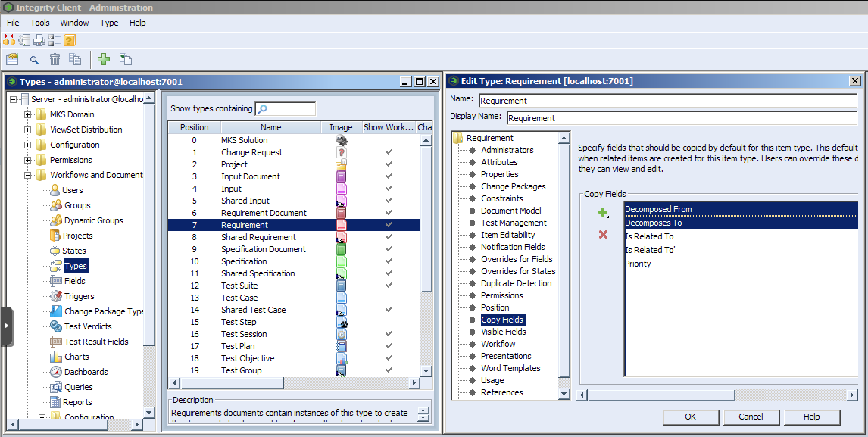The height and width of the screenshot is (437, 868).
Task: Select the search magnifier icon in the Types toolbar
Action: tap(33, 59)
